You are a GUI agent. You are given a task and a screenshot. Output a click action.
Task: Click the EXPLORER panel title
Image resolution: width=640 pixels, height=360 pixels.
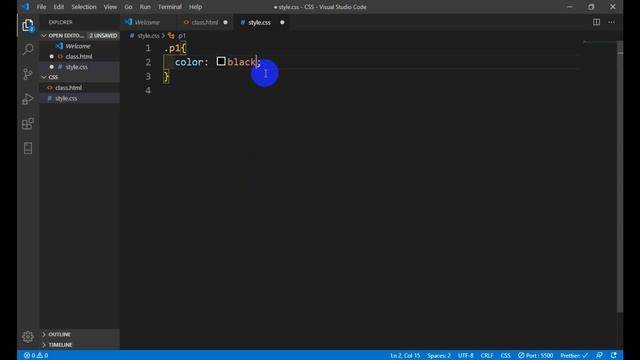point(60,22)
